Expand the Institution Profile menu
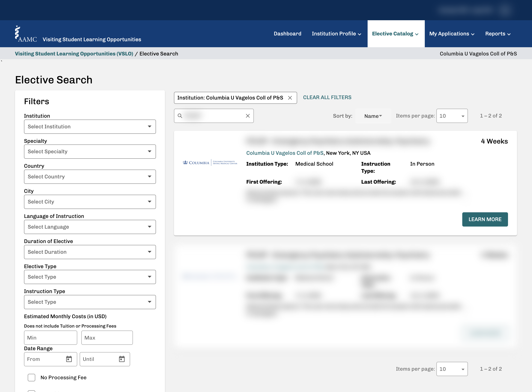The height and width of the screenshot is (392, 532). point(336,34)
